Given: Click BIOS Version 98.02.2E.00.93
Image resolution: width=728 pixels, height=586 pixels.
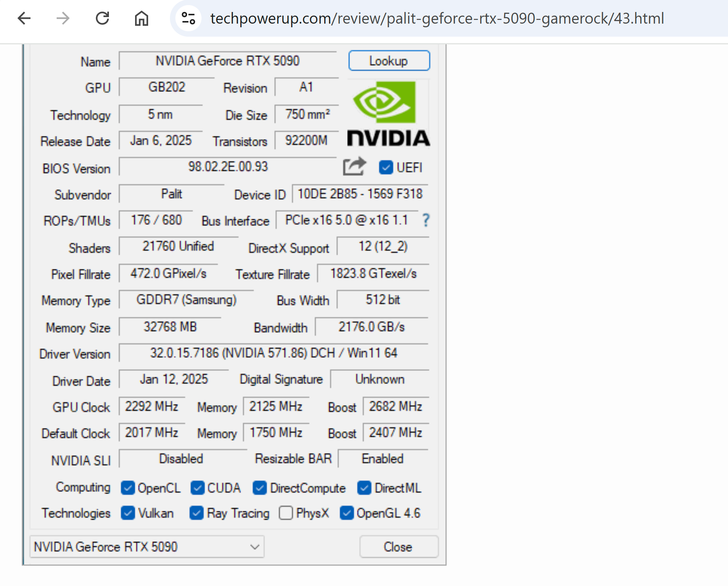Looking at the screenshot, I should click(x=228, y=167).
